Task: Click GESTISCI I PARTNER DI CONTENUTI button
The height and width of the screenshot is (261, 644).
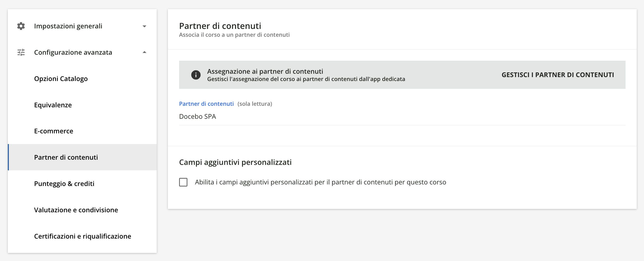Action: click(557, 75)
